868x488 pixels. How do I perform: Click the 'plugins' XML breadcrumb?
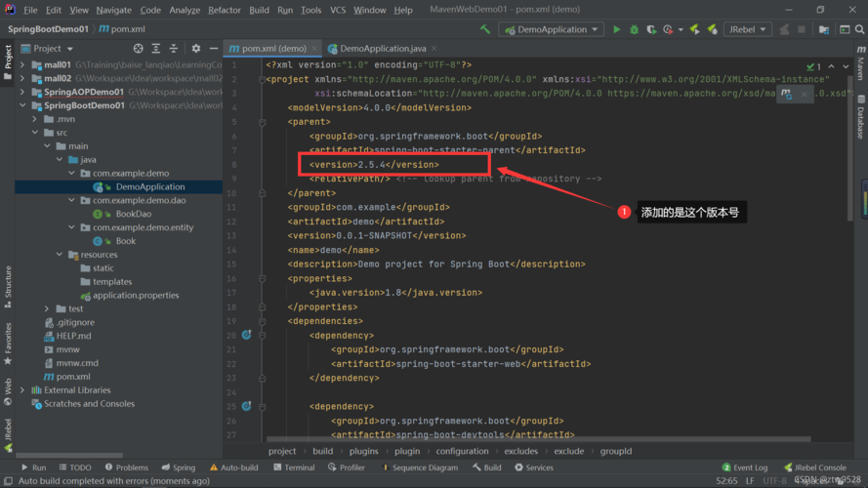(x=363, y=451)
